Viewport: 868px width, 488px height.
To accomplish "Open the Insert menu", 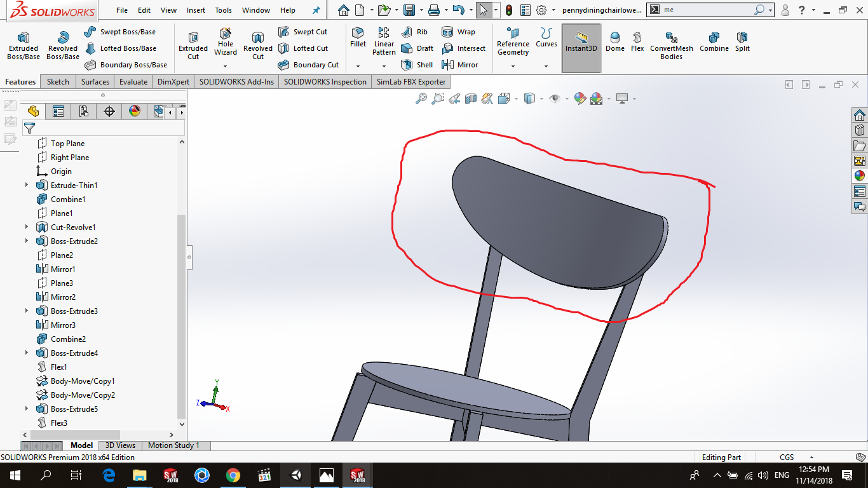I will [196, 11].
